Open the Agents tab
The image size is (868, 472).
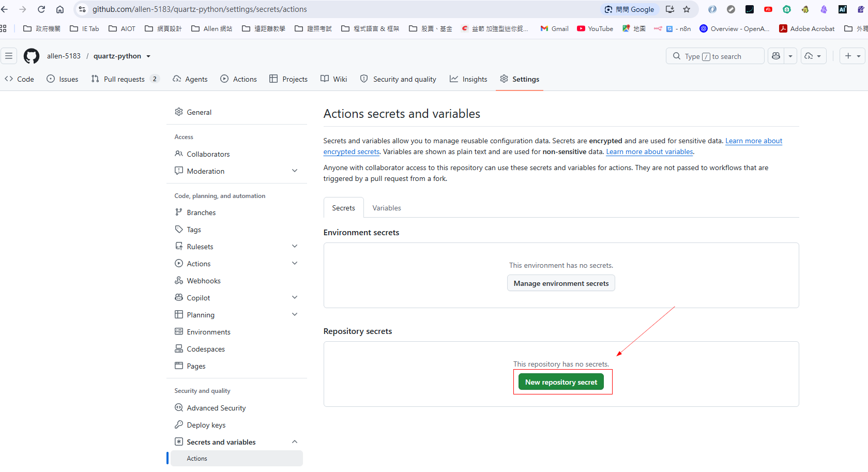pyautogui.click(x=190, y=79)
